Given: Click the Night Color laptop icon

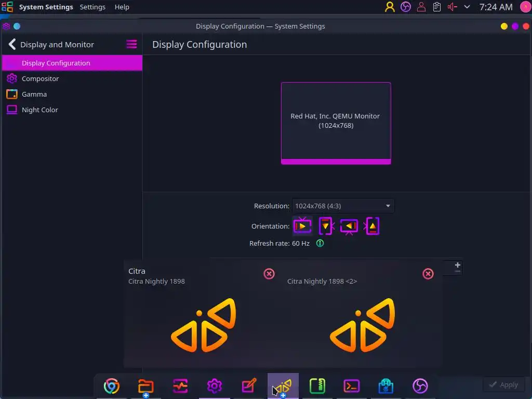Looking at the screenshot, I should pos(12,110).
